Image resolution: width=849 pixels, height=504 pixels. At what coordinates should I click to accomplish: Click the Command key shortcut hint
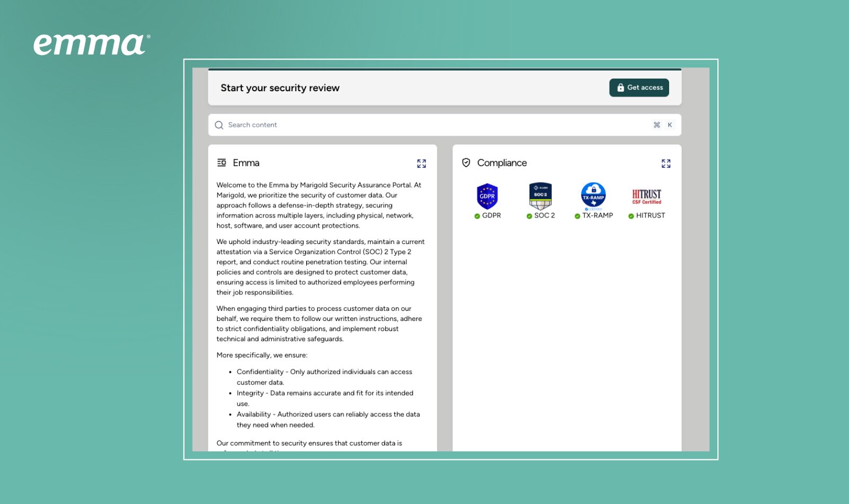657,125
